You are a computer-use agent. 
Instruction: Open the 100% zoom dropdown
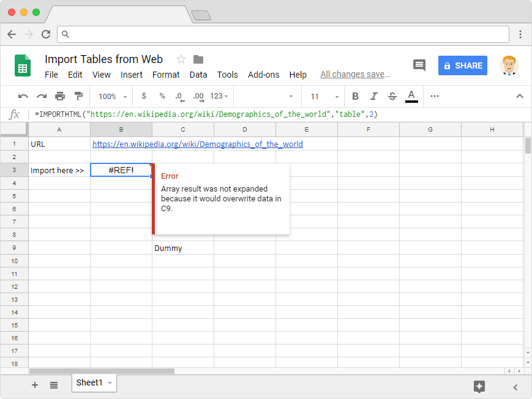click(x=113, y=96)
